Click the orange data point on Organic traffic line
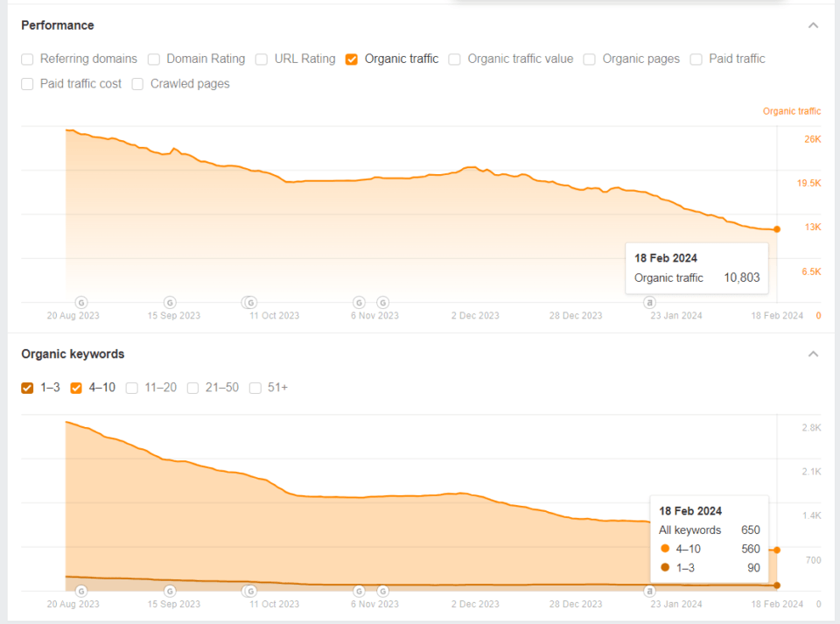This screenshot has width=840, height=624. point(777,229)
